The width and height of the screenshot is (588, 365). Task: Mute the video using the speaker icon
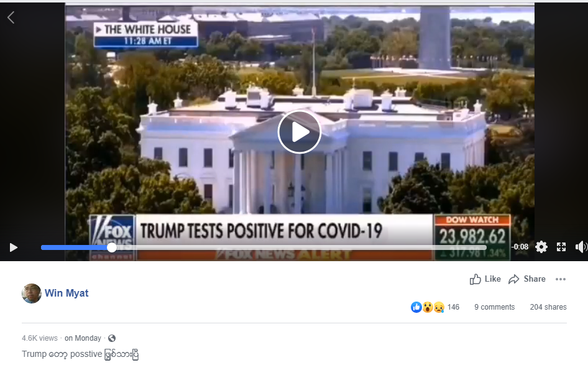(x=581, y=247)
